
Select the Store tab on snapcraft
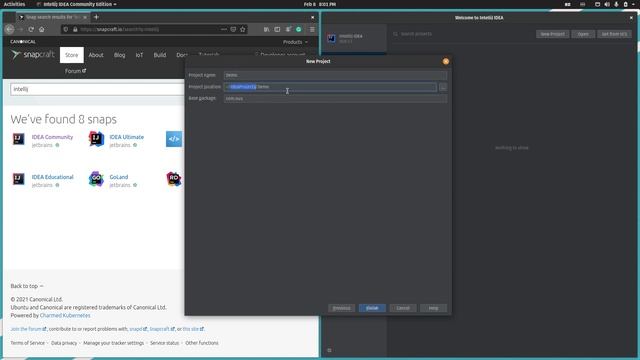(x=71, y=55)
